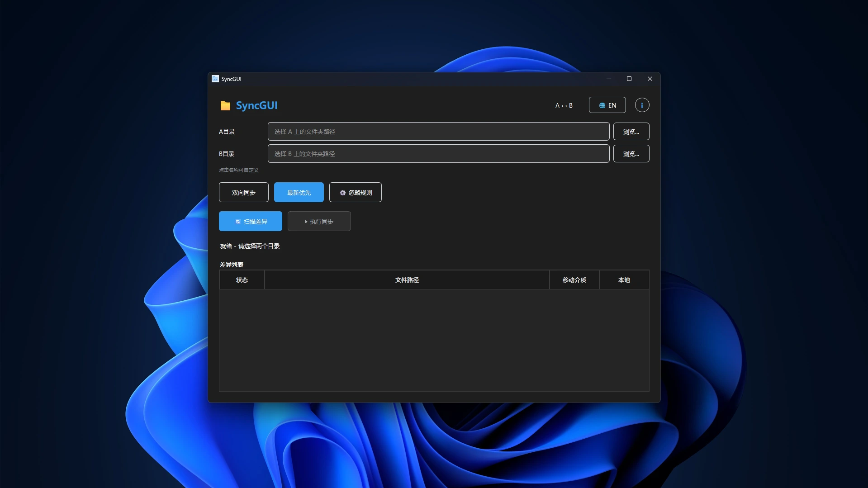Click the 状态 column header
Image resolution: width=868 pixels, height=488 pixels.
[x=242, y=280]
